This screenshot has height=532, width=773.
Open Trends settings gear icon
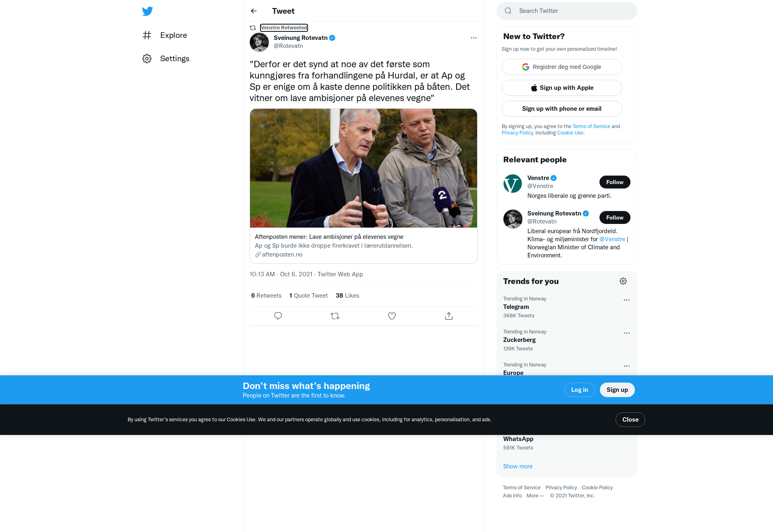coord(623,281)
